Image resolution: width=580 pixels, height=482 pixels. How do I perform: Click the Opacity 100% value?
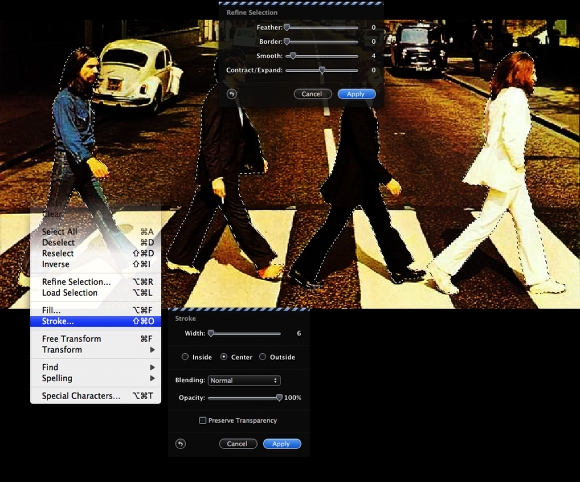pyautogui.click(x=293, y=398)
